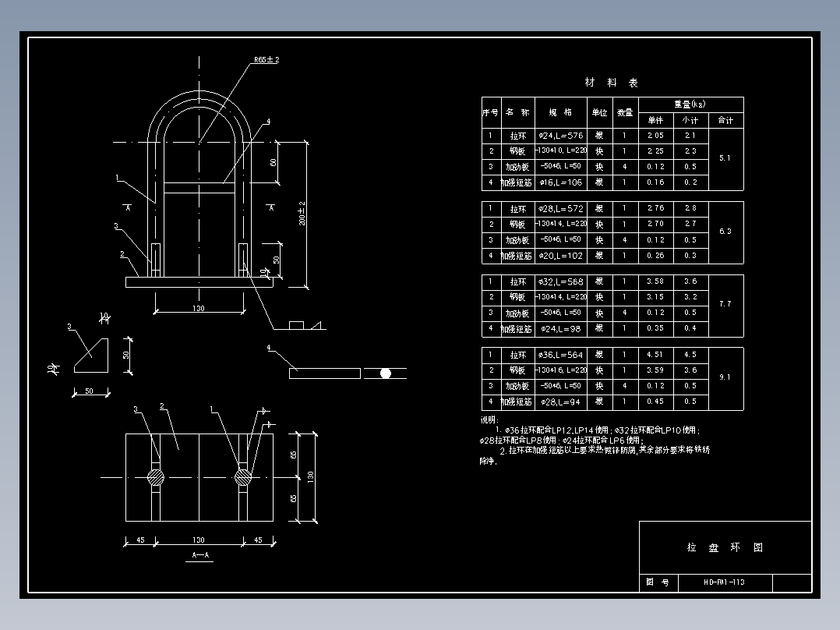Click the 拉盘环图 drawing title
Screen dimensions: 840x630
pos(725,547)
